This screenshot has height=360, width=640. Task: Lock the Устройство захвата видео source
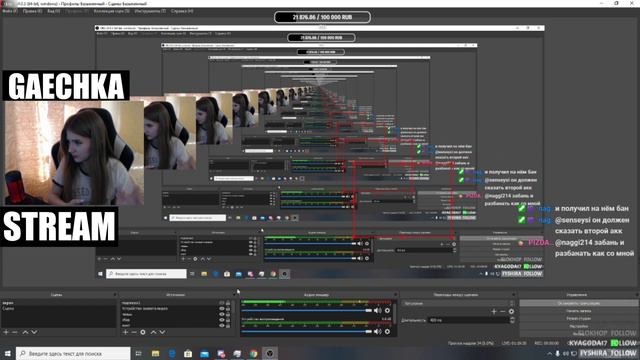(x=228, y=309)
